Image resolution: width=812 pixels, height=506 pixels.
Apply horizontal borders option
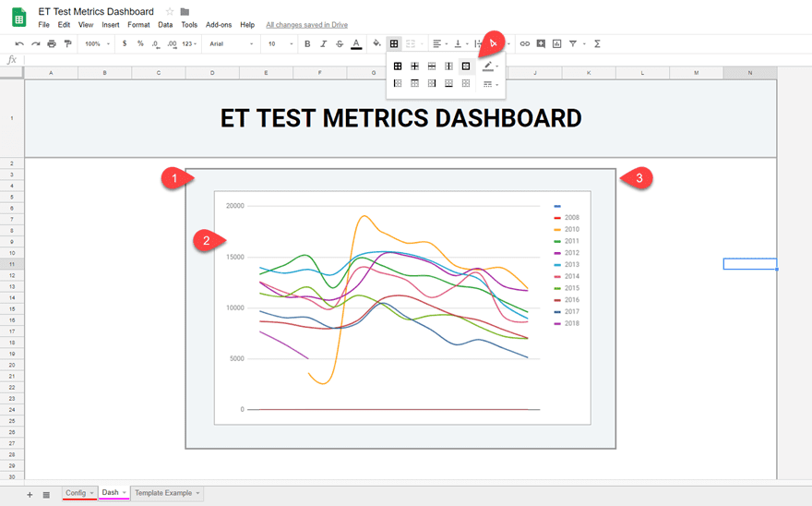coord(432,66)
